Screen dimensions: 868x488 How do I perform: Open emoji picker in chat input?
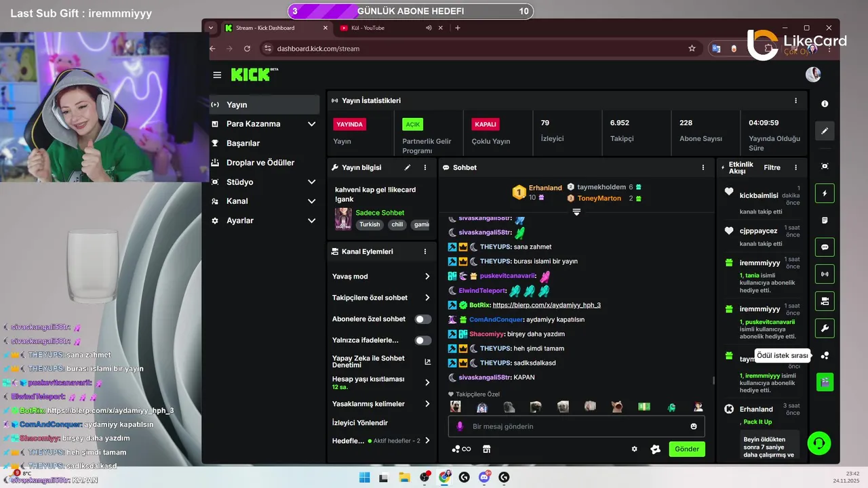click(694, 426)
